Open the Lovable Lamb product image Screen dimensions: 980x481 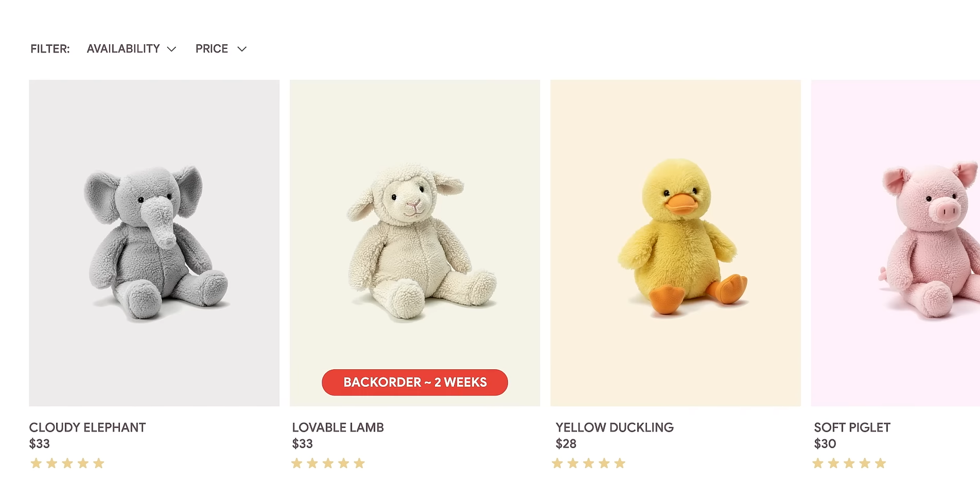pyautogui.click(x=415, y=243)
